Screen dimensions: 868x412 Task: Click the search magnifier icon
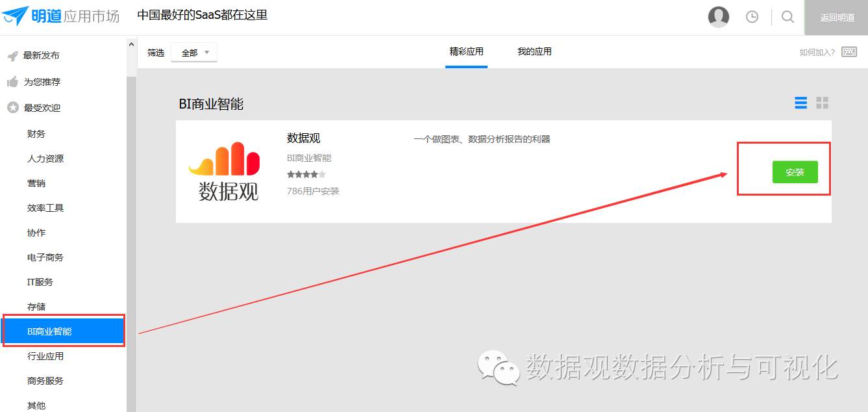[787, 17]
